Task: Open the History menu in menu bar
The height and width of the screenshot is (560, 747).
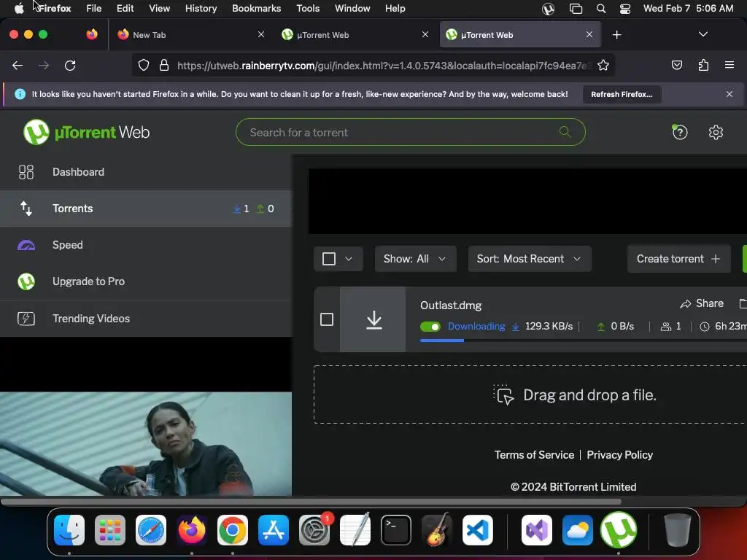Action: click(x=201, y=9)
